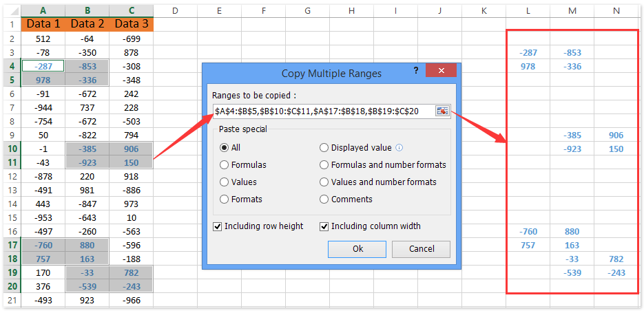
Task: Choose the Formulas paste option
Action: coord(225,165)
